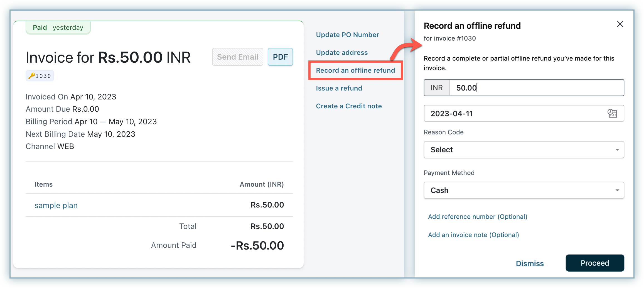Expand the Reason Code dropdown

pos(523,150)
